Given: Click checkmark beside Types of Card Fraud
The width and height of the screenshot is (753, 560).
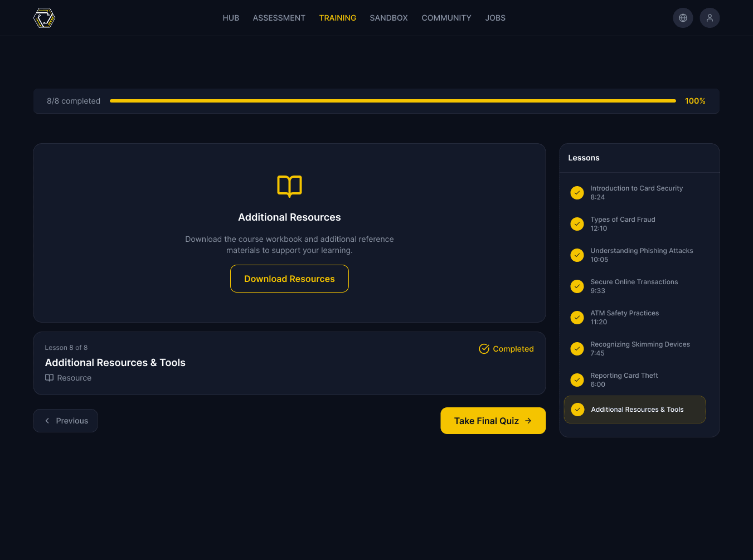Looking at the screenshot, I should point(577,224).
